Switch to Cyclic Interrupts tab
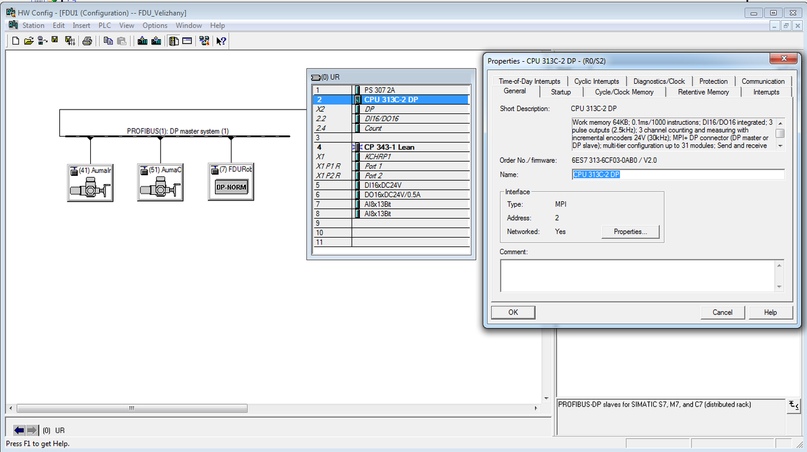 tap(597, 81)
